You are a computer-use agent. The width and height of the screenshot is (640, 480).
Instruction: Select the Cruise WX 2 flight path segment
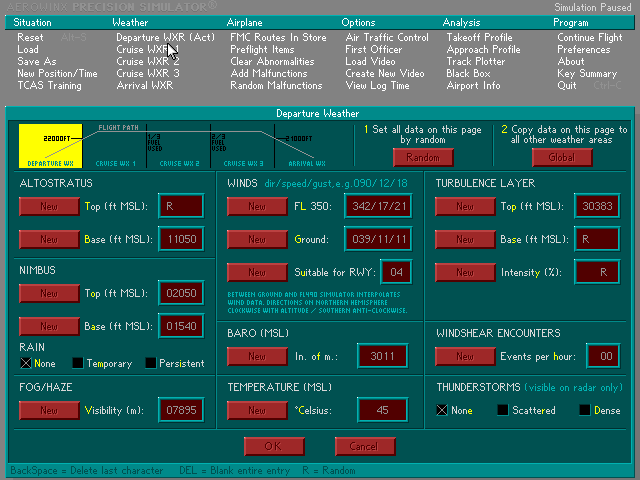pos(179,146)
